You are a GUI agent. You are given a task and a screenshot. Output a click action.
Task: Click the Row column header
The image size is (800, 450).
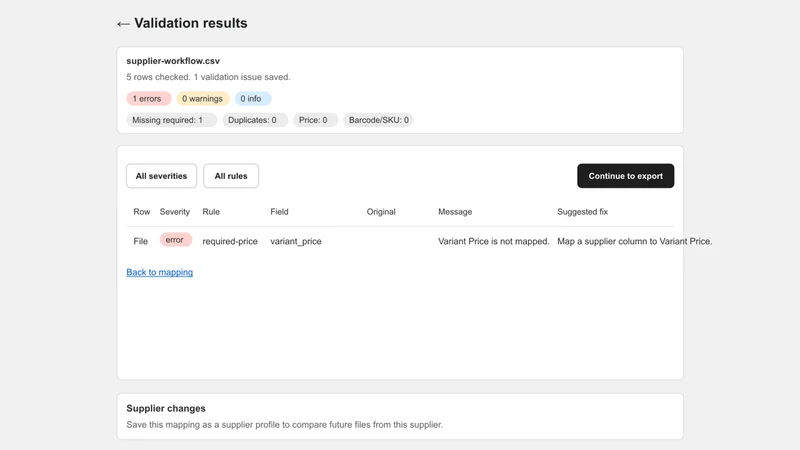click(x=142, y=212)
